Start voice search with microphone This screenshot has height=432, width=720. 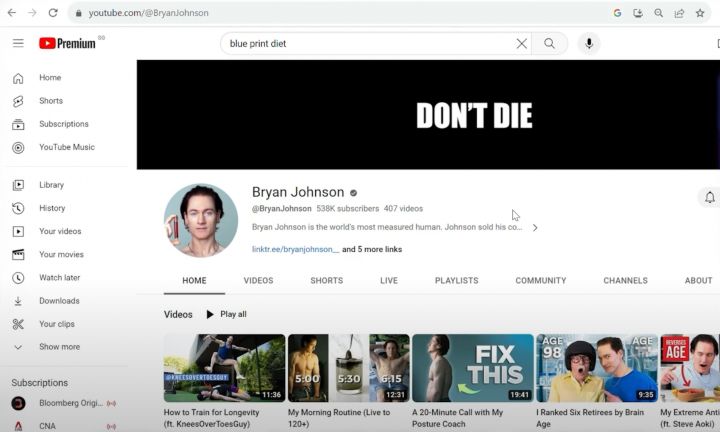[x=589, y=44]
